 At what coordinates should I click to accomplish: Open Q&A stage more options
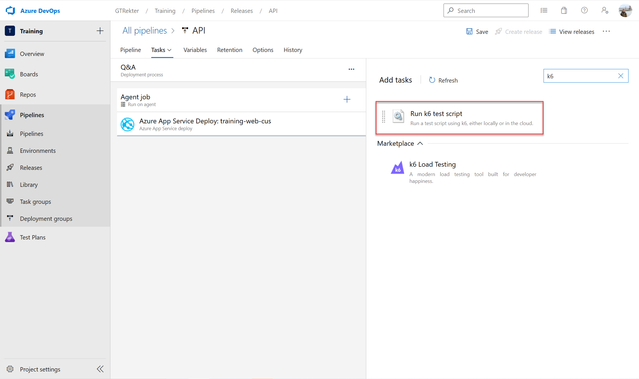tap(351, 69)
